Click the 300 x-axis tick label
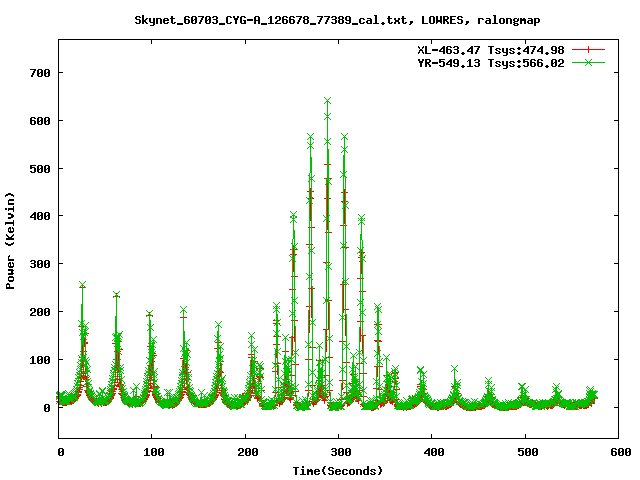 (340, 452)
